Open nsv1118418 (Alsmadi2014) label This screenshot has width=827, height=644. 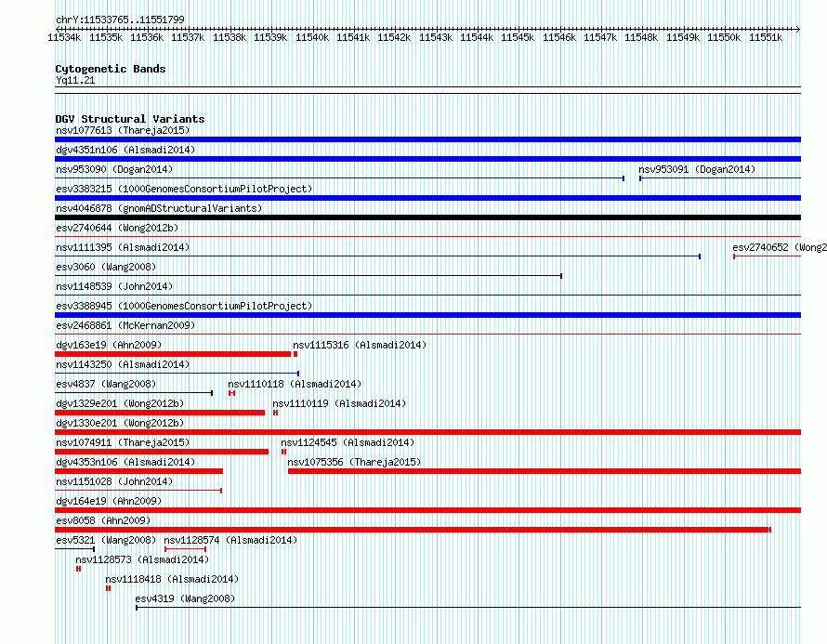pyautogui.click(x=172, y=579)
